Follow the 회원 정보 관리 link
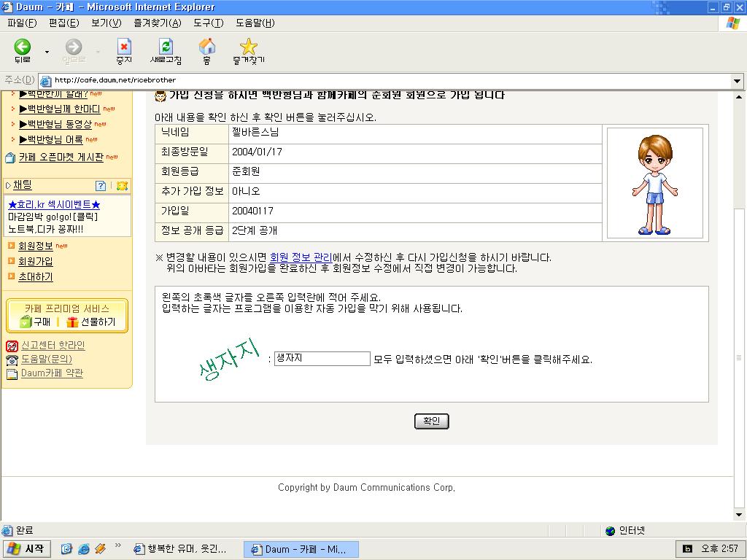 coord(301,257)
